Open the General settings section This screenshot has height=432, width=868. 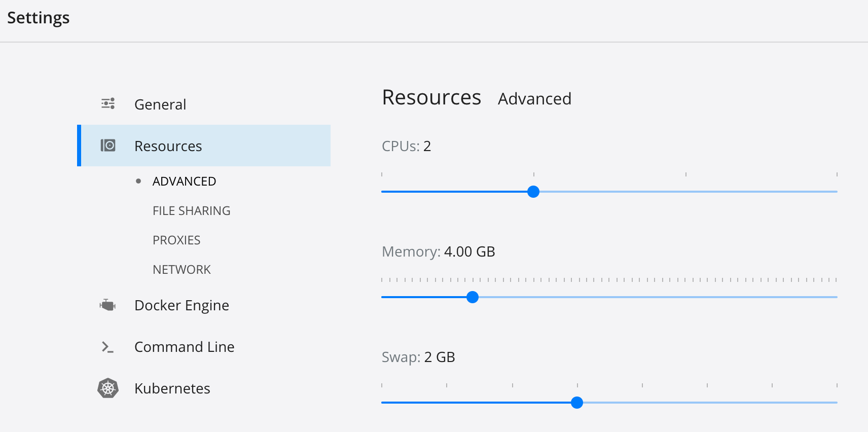[x=160, y=104]
